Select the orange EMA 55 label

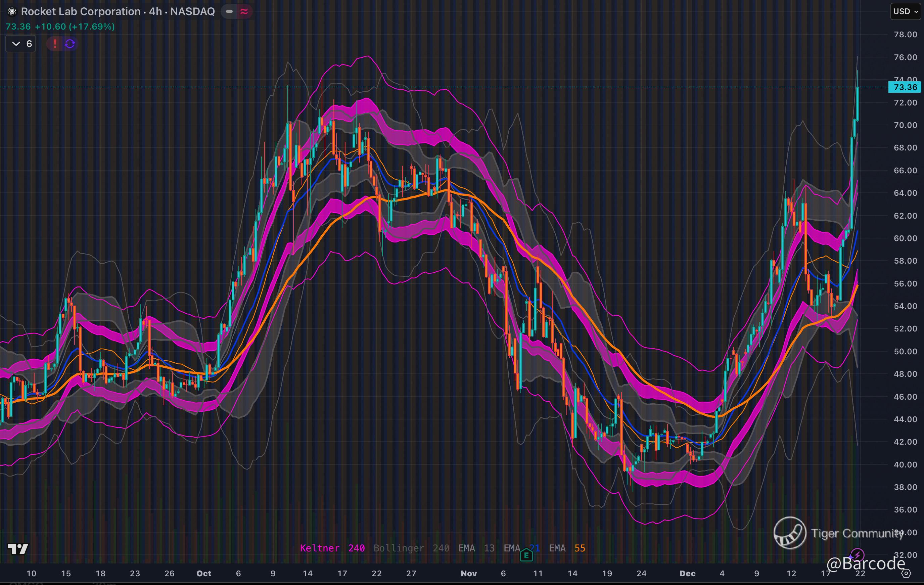point(567,548)
